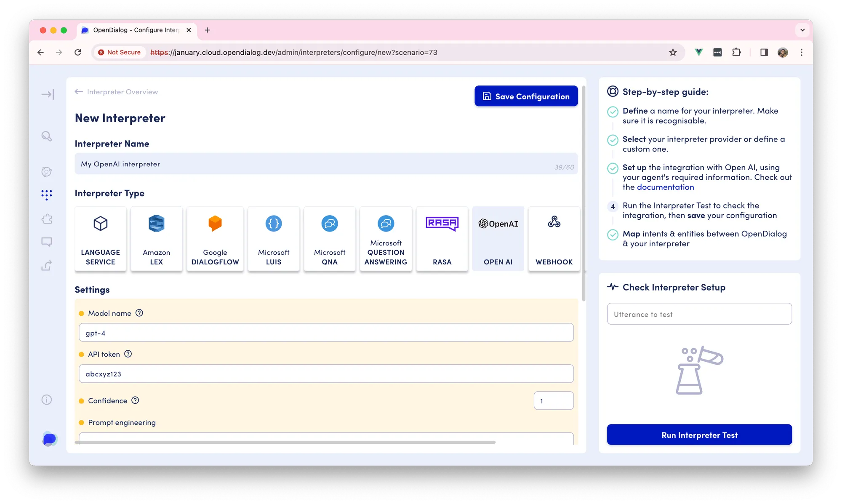The height and width of the screenshot is (504, 842).
Task: Click the "Step-by-step guide:" heading
Action: click(x=666, y=92)
